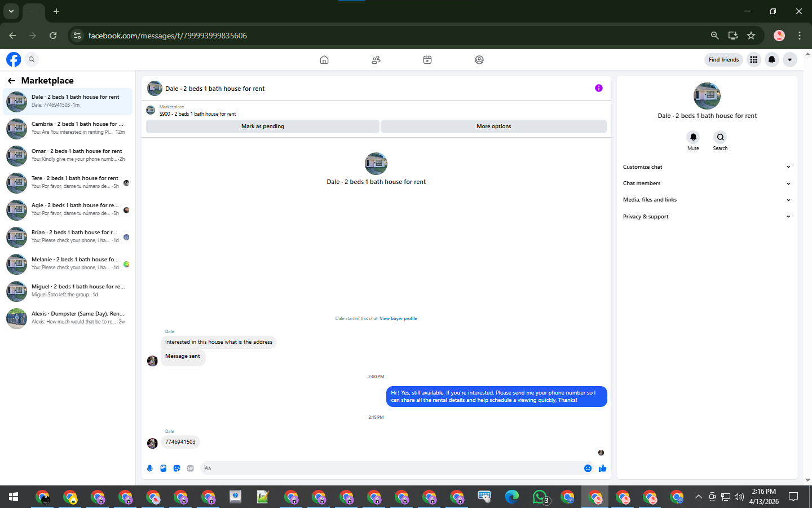
Task: Mute the conversation bell icon
Action: 693,137
